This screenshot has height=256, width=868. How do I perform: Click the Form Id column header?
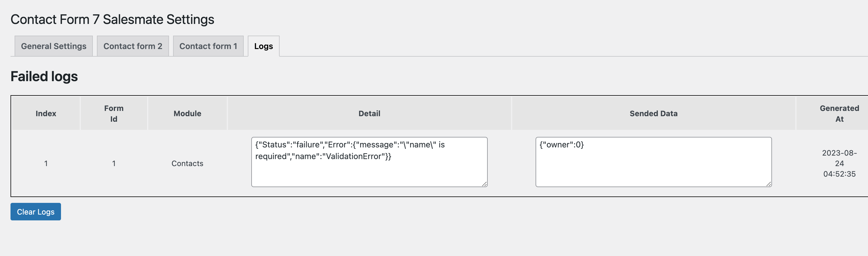click(114, 114)
